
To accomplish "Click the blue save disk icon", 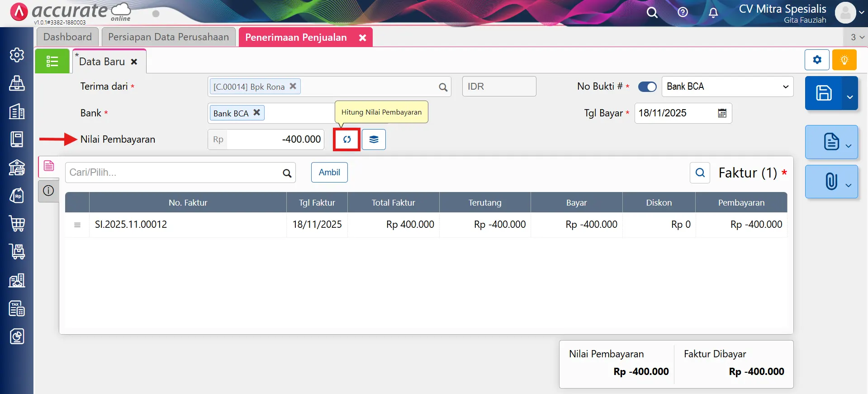I will (823, 93).
